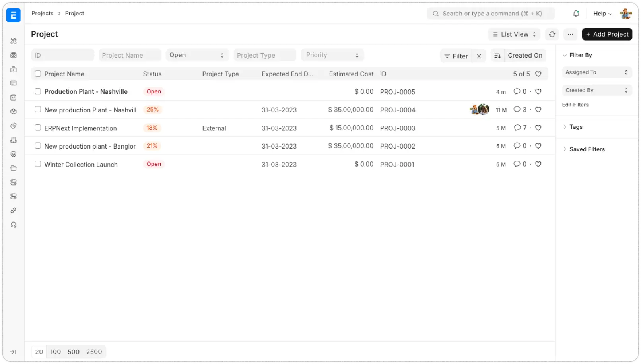Open comments on New production Plant - Nashville
This screenshot has height=364, width=641.
[517, 110]
